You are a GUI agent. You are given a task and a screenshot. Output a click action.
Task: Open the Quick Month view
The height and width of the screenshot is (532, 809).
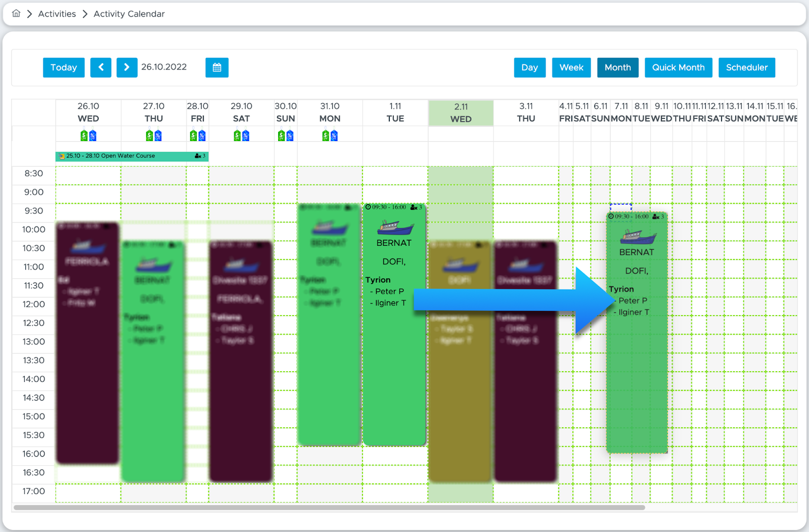coord(679,67)
